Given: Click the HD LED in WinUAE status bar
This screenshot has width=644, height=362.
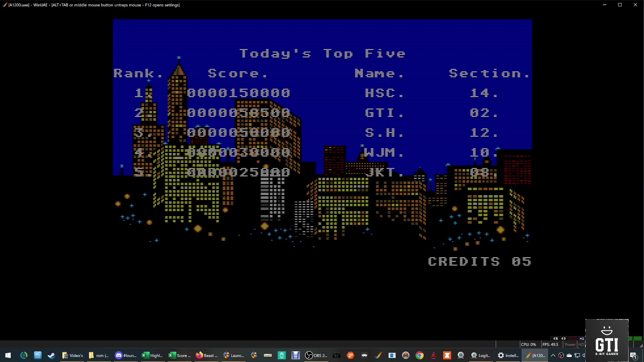Looking at the screenshot, I should 581,345.
